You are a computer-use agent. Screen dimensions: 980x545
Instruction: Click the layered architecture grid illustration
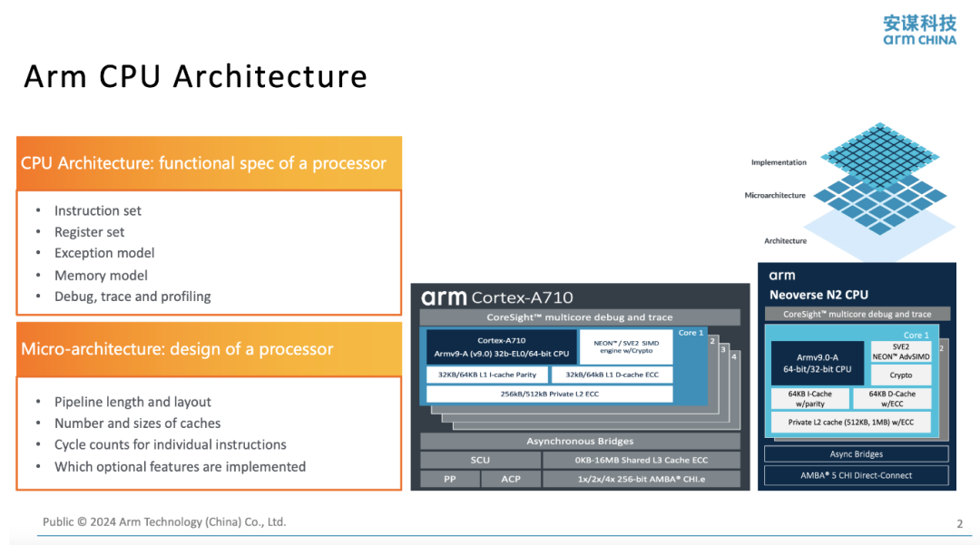[879, 191]
